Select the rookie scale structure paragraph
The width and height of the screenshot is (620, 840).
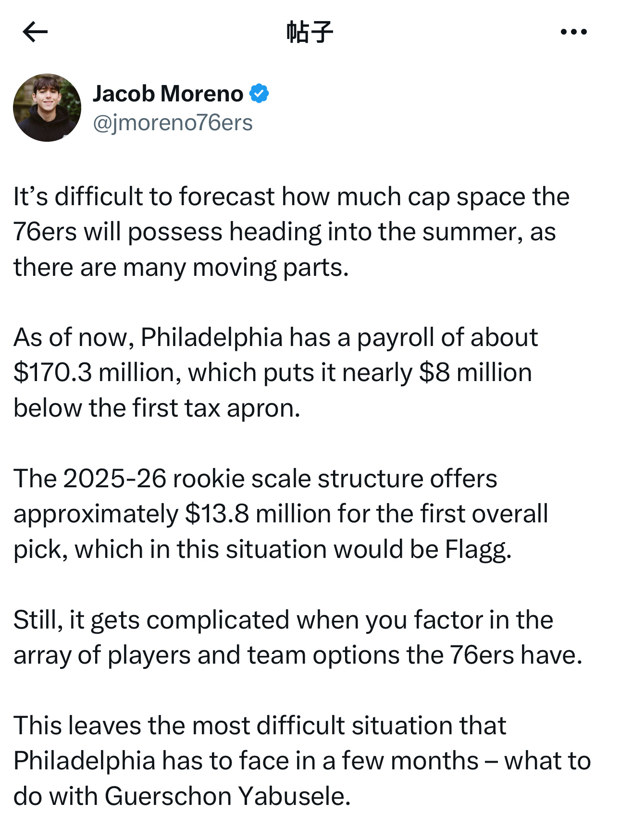[281, 514]
